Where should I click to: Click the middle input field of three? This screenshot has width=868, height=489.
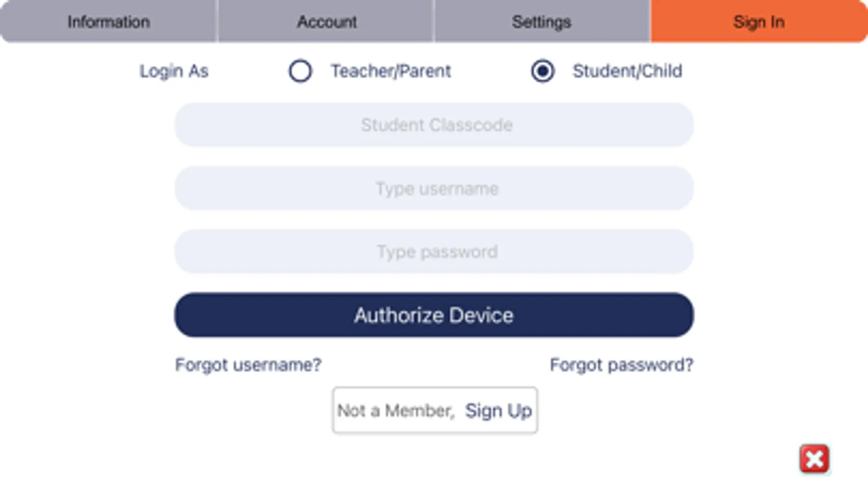434,189
